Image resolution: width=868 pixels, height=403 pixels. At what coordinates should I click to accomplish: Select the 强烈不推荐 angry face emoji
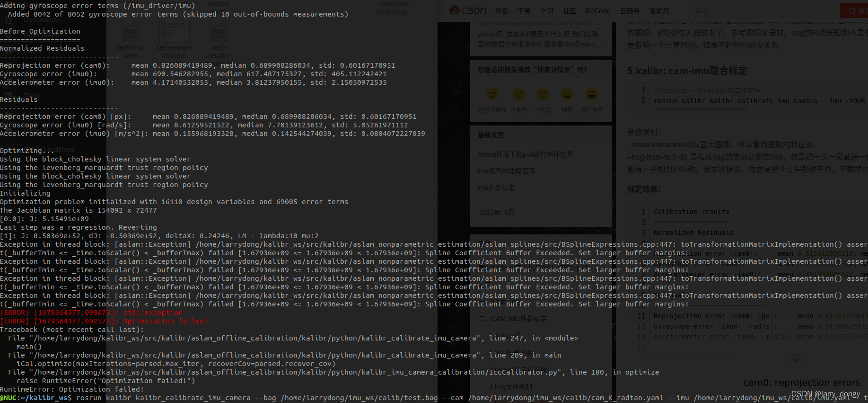(x=492, y=94)
